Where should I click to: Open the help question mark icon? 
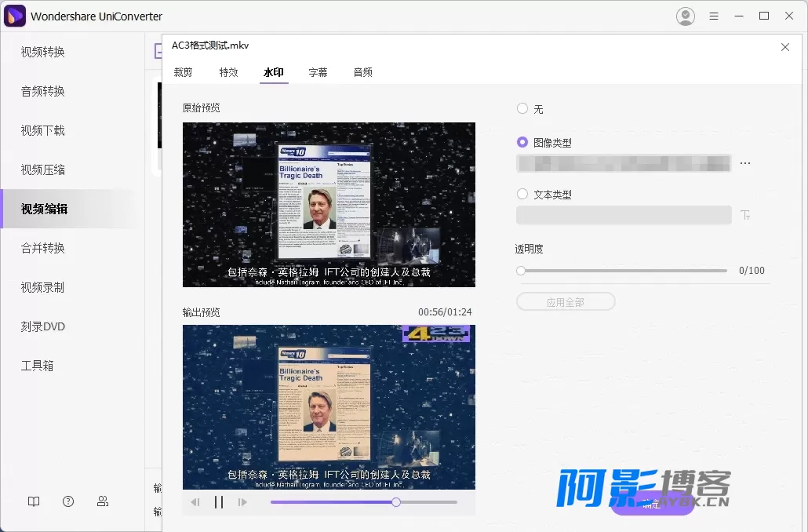[68, 501]
